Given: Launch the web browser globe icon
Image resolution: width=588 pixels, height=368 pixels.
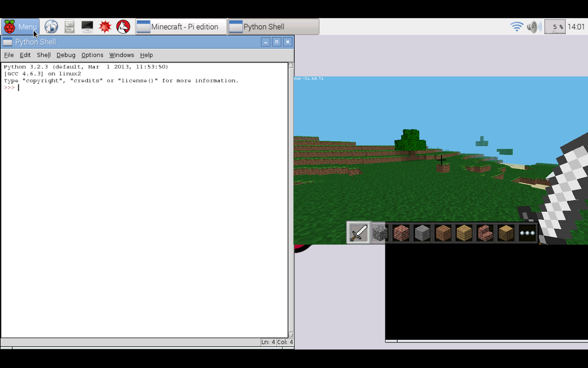Looking at the screenshot, I should pos(51,26).
